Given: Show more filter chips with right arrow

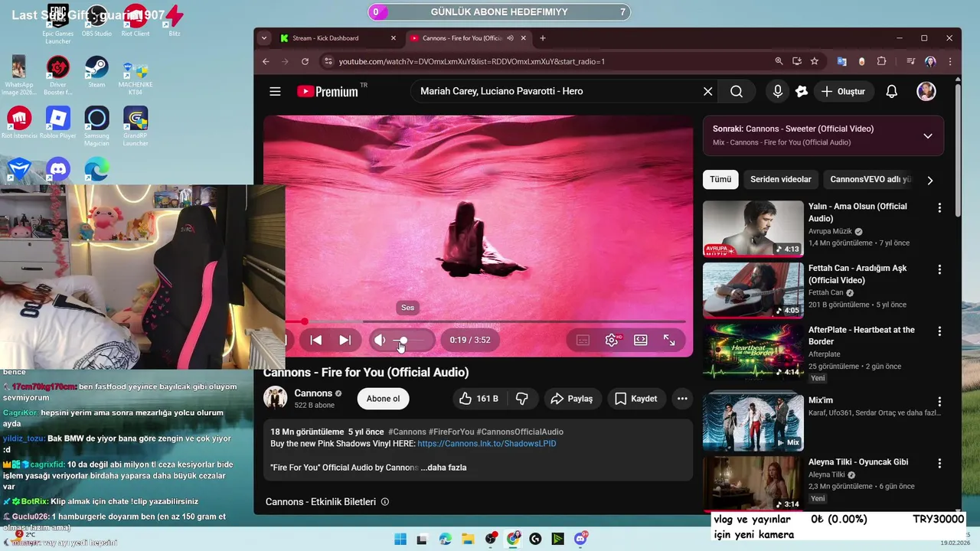Looking at the screenshot, I should 930,181.
